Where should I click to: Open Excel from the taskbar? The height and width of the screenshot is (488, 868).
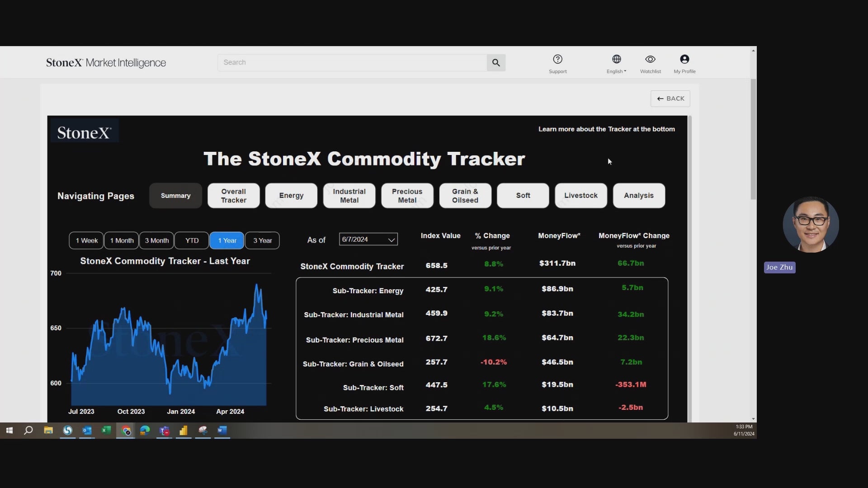coord(106,431)
